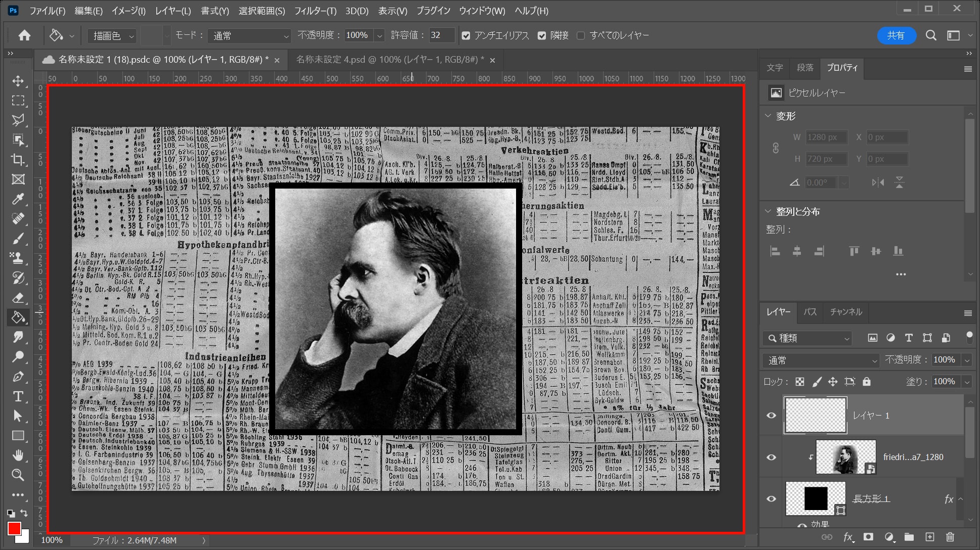Select the Clone Stamp tool

point(18,258)
